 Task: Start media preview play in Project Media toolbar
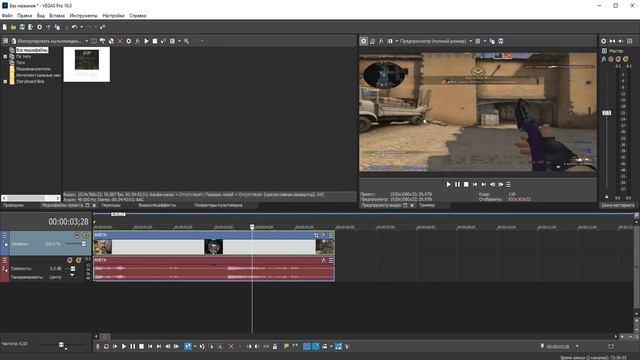click(147, 41)
